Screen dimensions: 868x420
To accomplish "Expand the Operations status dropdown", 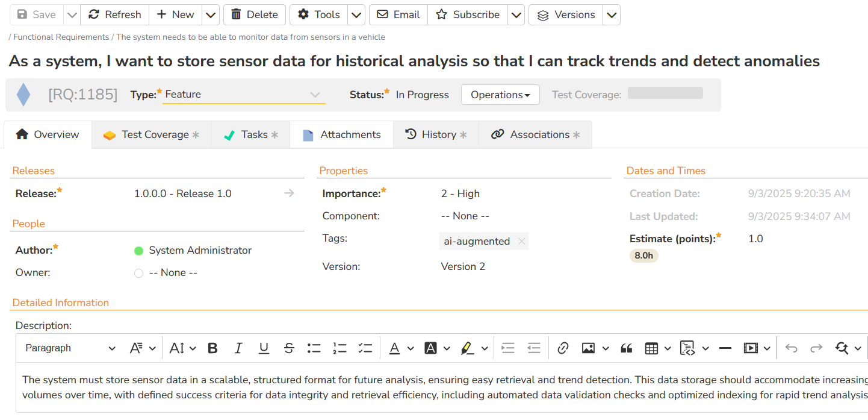I will [x=500, y=95].
